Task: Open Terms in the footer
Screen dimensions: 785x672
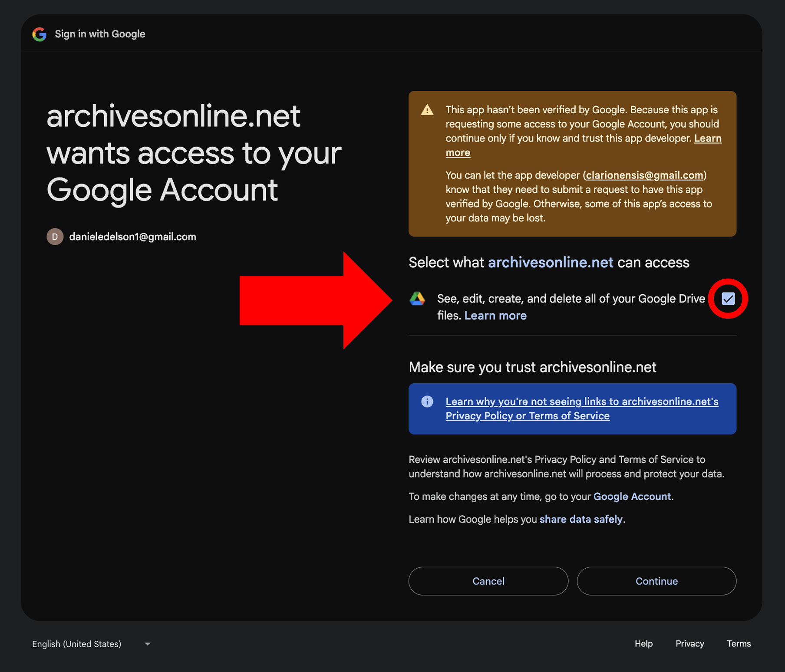Action: click(x=739, y=644)
